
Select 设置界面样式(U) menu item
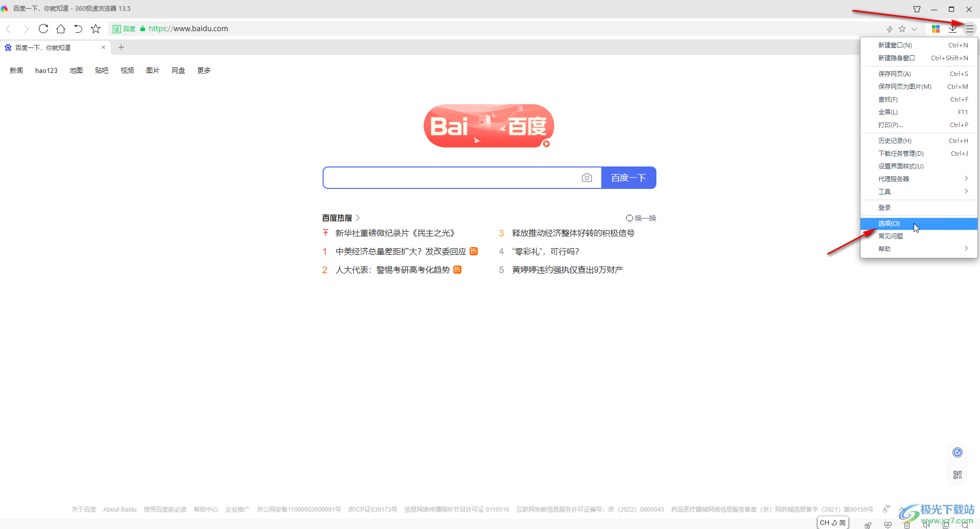[919, 166]
